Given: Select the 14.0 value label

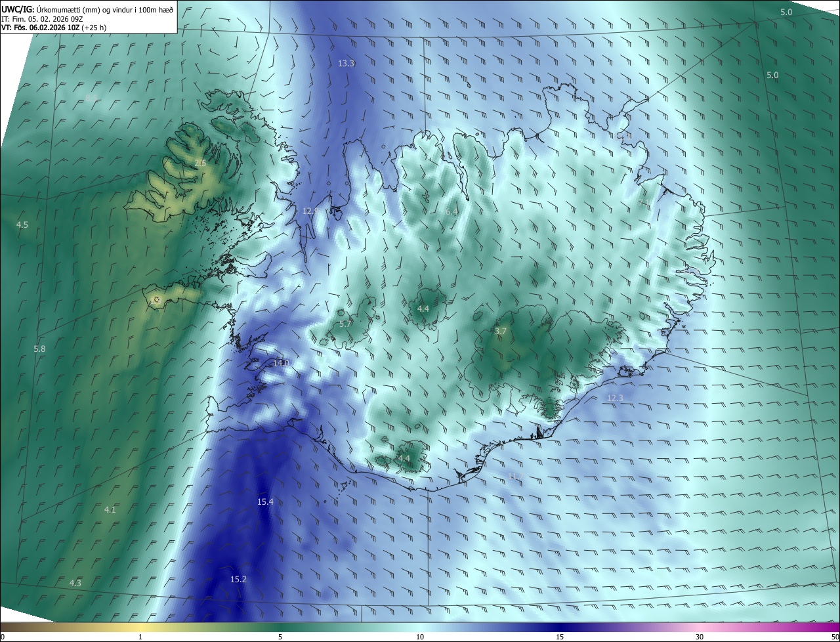Looking at the screenshot, I should tap(281, 363).
